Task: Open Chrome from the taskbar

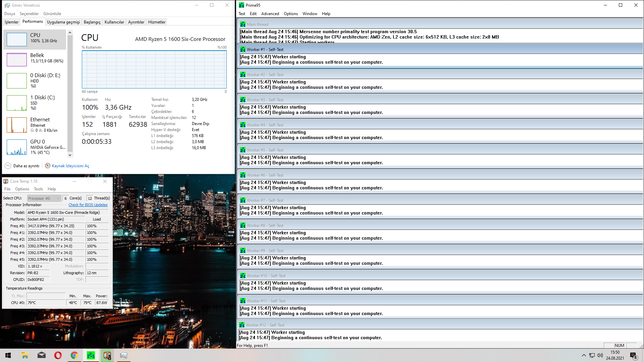Action: click(x=74, y=355)
